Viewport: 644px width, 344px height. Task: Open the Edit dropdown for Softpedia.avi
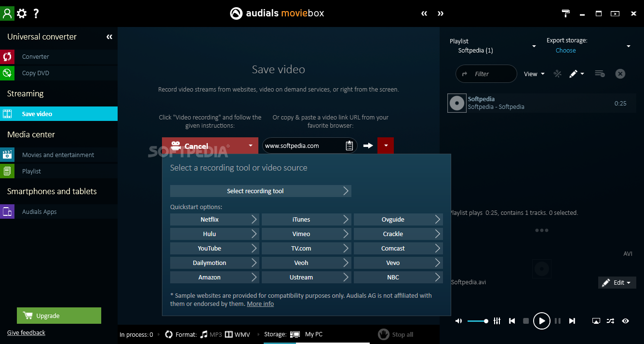coord(617,282)
